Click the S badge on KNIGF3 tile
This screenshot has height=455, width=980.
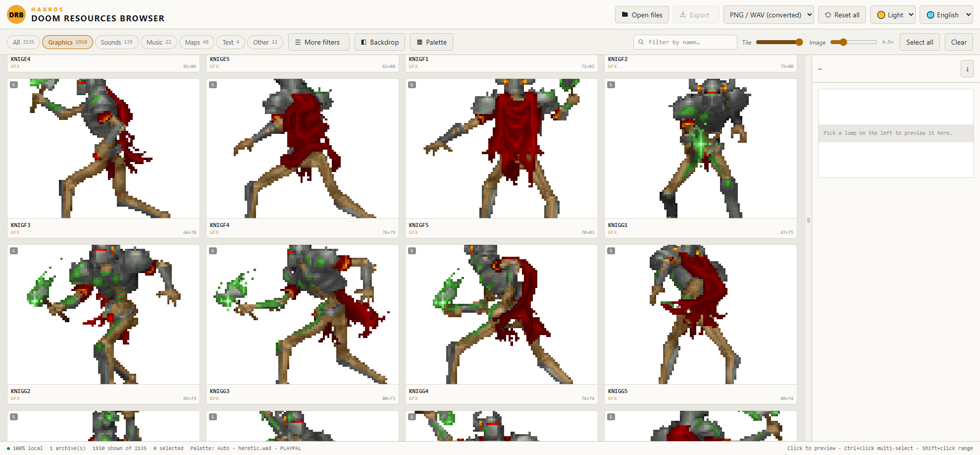coord(14,85)
